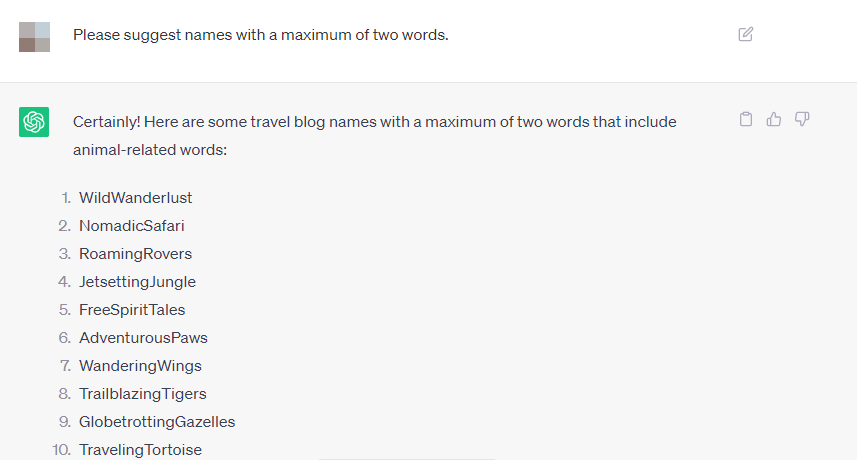Click the user profile avatar
Image resolution: width=857 pixels, height=460 pixels.
34,36
